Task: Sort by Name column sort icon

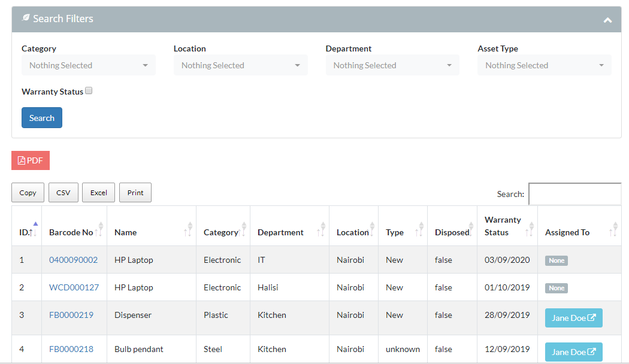Action: tap(189, 229)
